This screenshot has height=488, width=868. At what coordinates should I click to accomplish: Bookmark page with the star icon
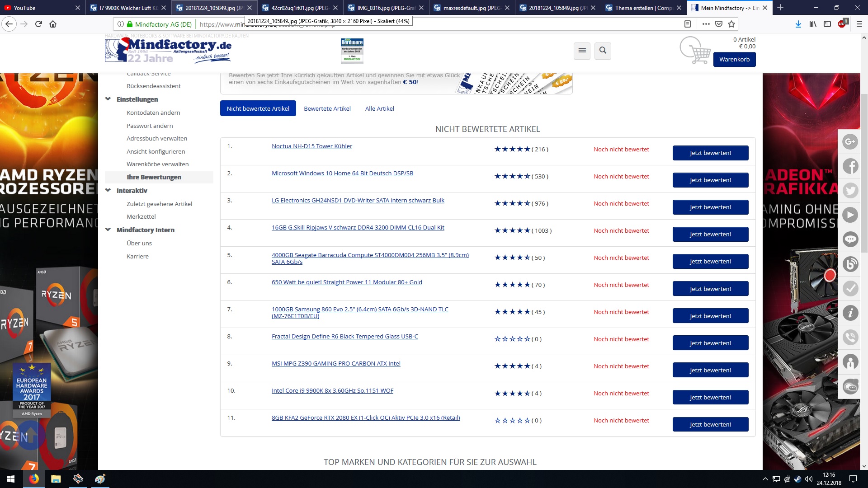click(731, 24)
